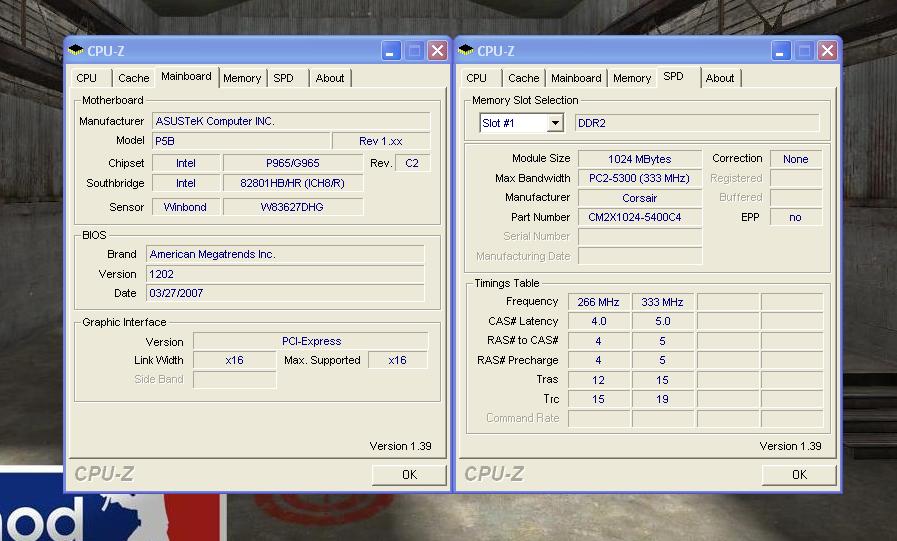This screenshot has height=541, width=897.
Task: Click the Link Width x16 field
Action: click(x=235, y=360)
